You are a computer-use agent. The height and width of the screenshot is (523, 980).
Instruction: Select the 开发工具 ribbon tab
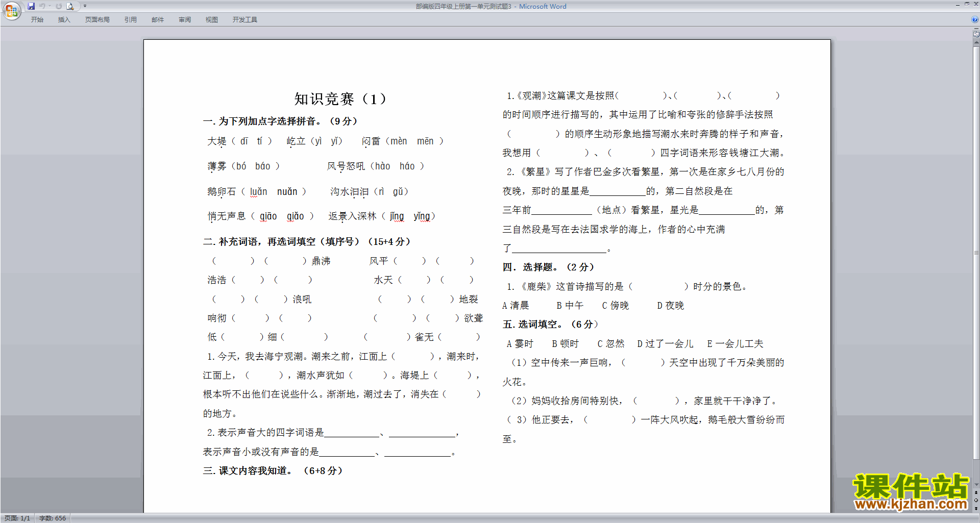click(244, 20)
